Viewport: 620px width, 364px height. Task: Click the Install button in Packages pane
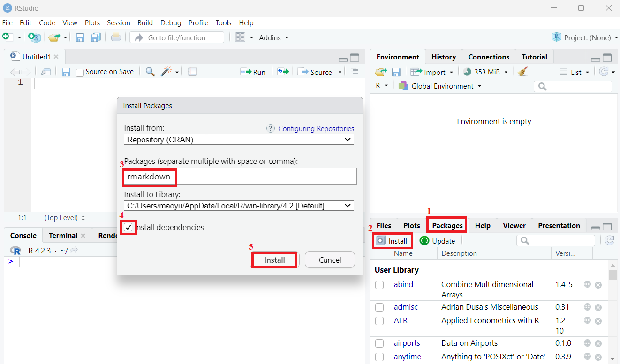pos(392,241)
